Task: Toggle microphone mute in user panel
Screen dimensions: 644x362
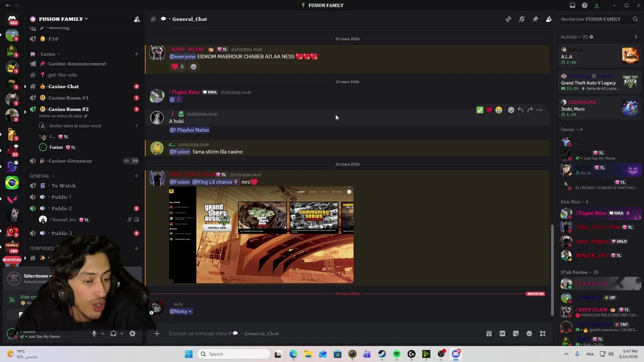Action: coord(94,333)
